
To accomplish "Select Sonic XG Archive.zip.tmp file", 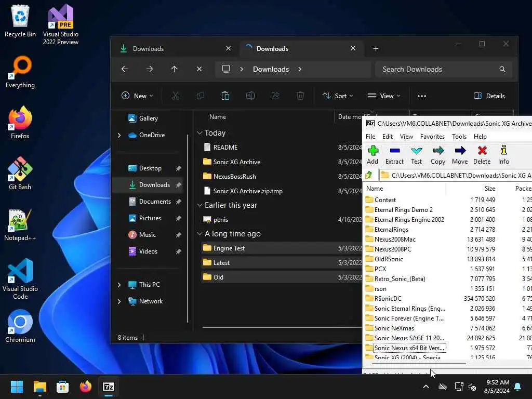I will [248, 191].
